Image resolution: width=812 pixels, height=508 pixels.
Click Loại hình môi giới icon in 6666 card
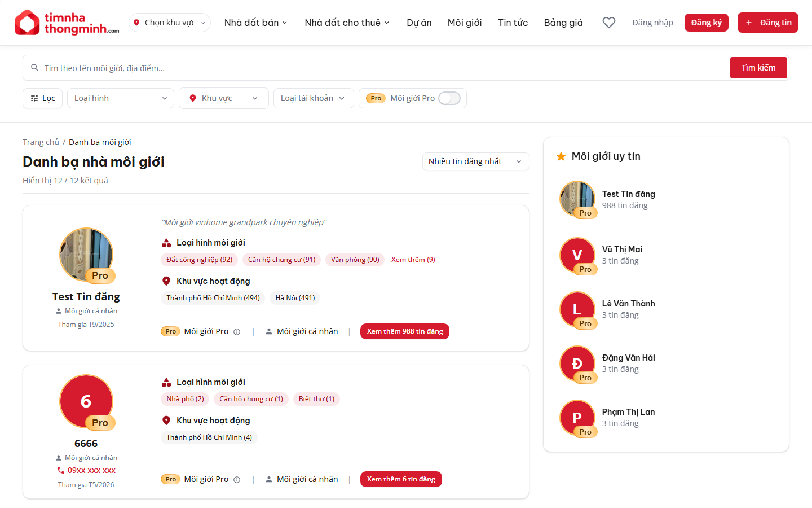[166, 382]
